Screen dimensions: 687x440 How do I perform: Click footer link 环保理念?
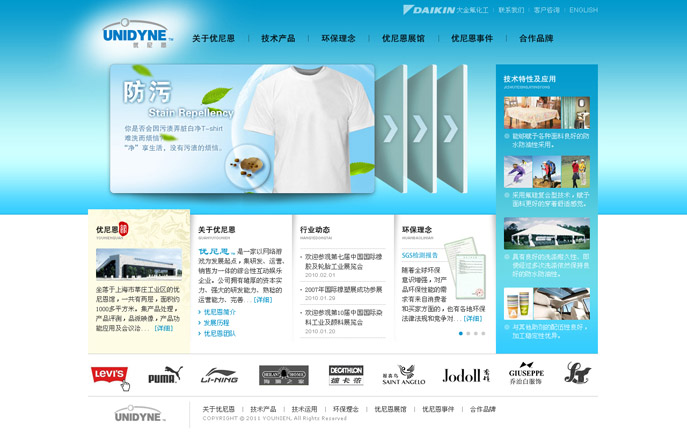(346, 409)
